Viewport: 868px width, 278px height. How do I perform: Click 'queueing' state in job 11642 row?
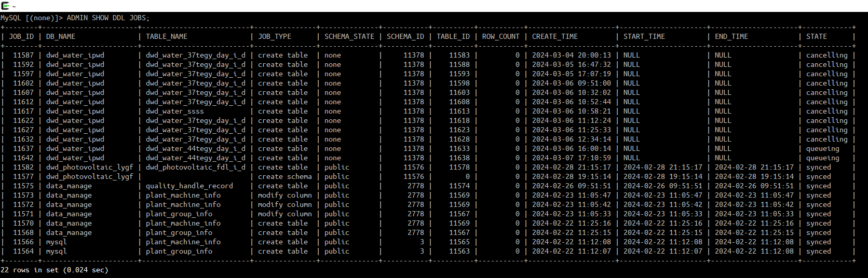[823, 158]
